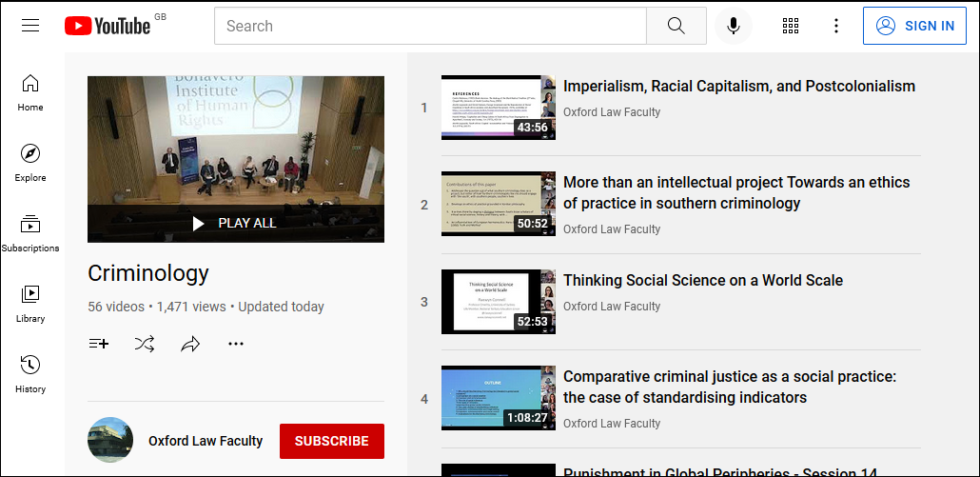Play all Criminology playlist videos
This screenshot has height=477, width=980.
pyautogui.click(x=236, y=223)
